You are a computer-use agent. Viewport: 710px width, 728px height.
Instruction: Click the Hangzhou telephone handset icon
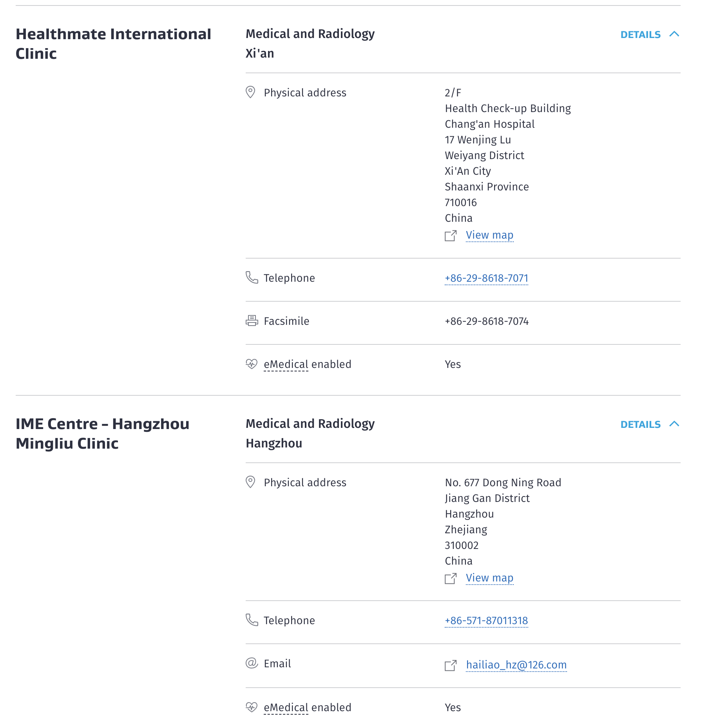coord(252,620)
